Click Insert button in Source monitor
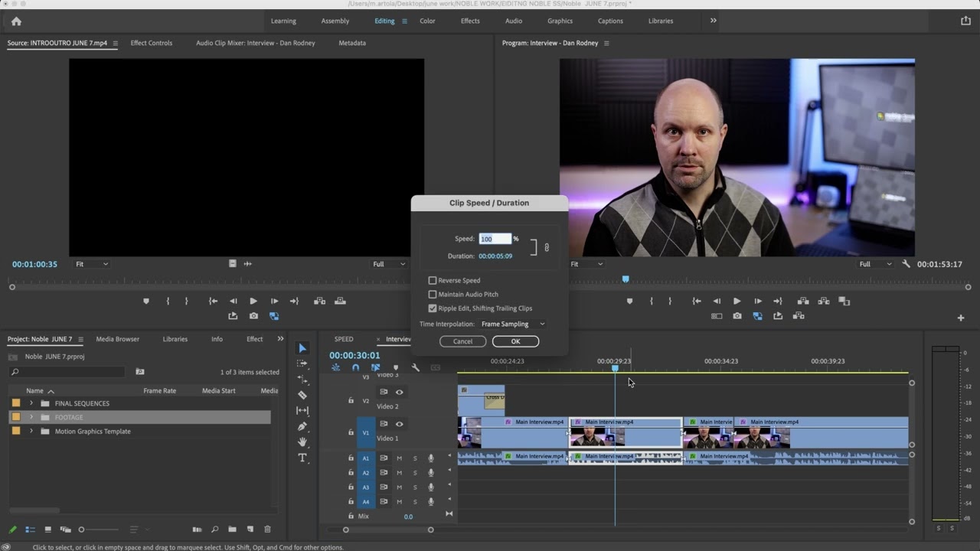Screen dimensions: 980x551 point(320,301)
